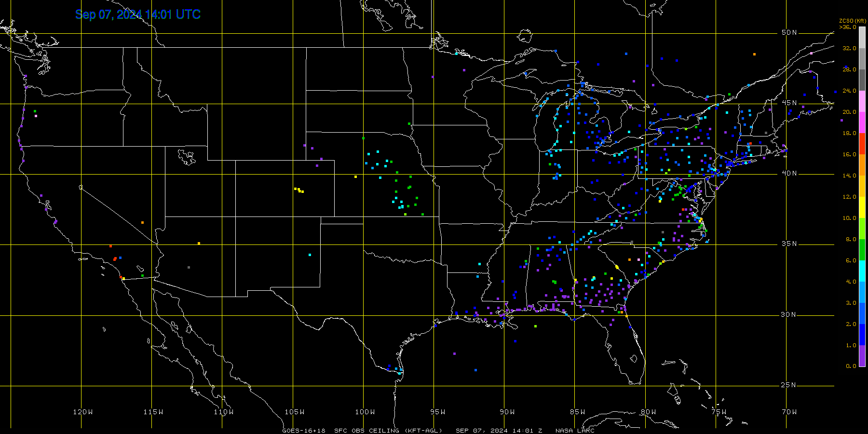Click the 'Sep 07, 2024 14:01 UTC' timestamp
868x434 pixels.
tap(138, 14)
